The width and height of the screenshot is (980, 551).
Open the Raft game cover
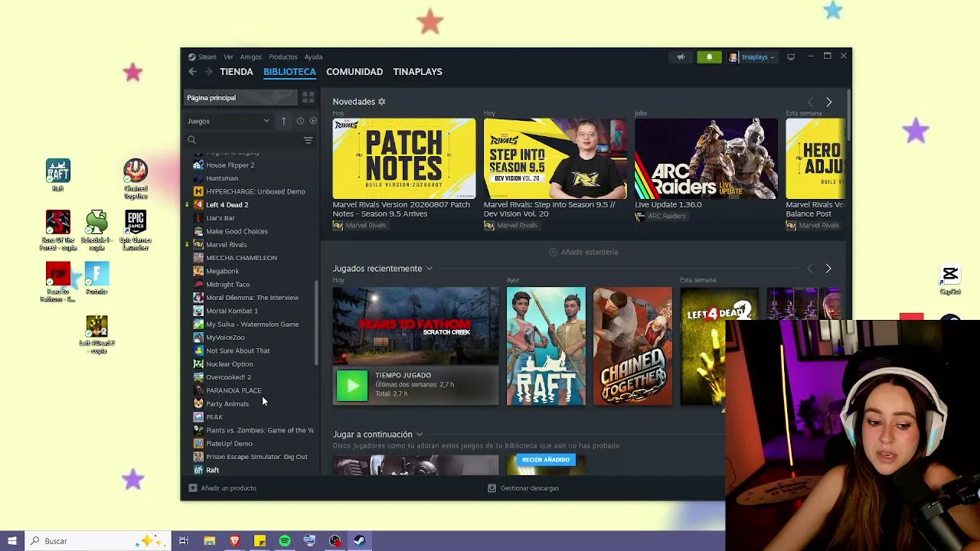pos(546,346)
